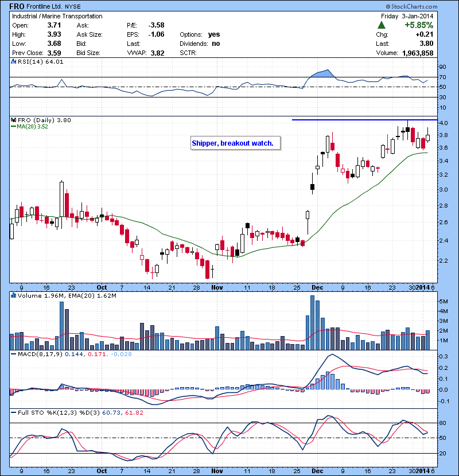
Task: Click the '2014' label on price axis
Action: tap(423, 287)
